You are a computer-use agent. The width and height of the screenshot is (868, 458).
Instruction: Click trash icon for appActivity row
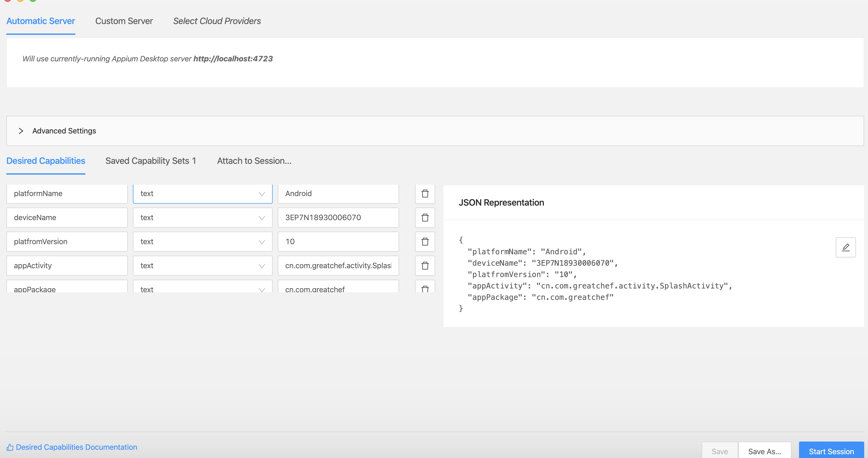[425, 266]
